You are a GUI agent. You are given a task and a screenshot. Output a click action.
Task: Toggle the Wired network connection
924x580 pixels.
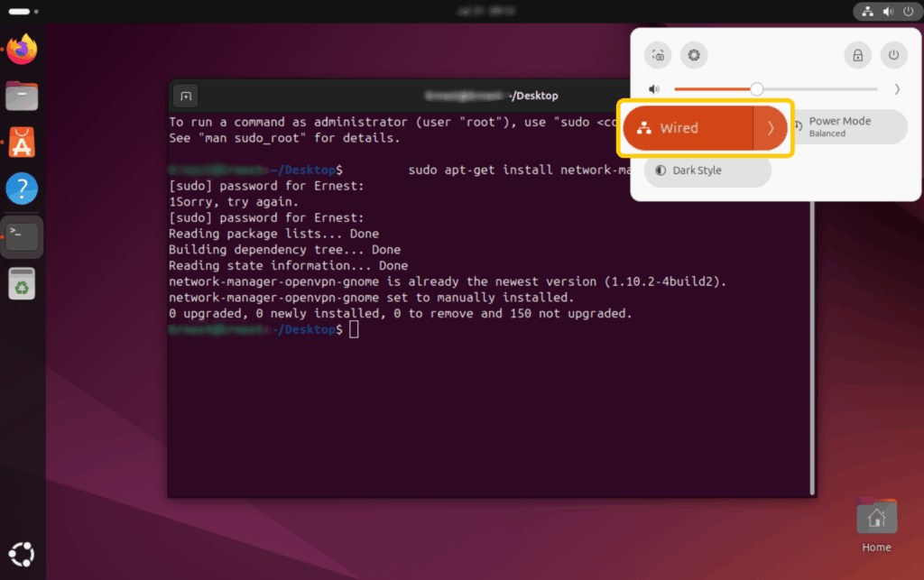(x=688, y=128)
